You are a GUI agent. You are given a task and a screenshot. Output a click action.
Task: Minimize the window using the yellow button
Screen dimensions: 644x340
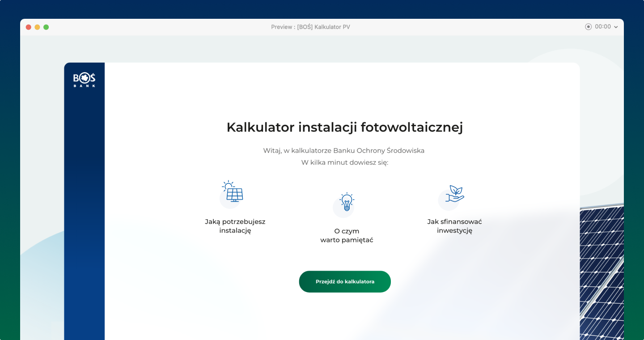coord(37,27)
